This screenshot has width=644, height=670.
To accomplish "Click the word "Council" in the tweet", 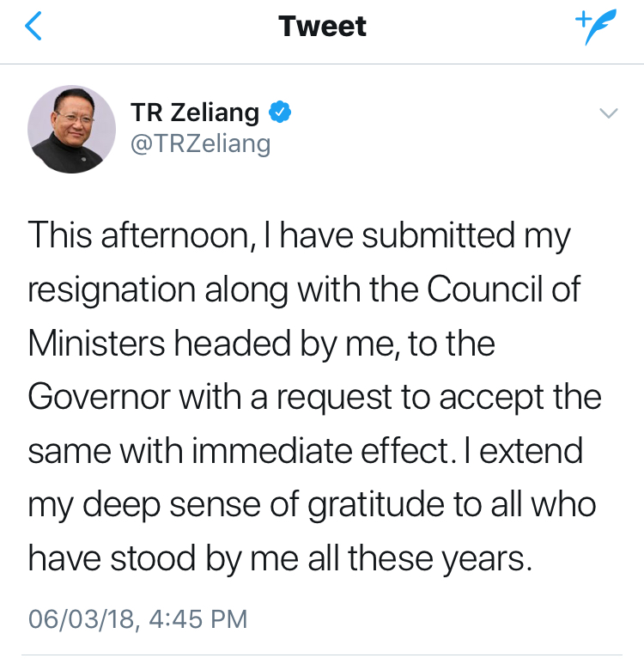I will (489, 289).
